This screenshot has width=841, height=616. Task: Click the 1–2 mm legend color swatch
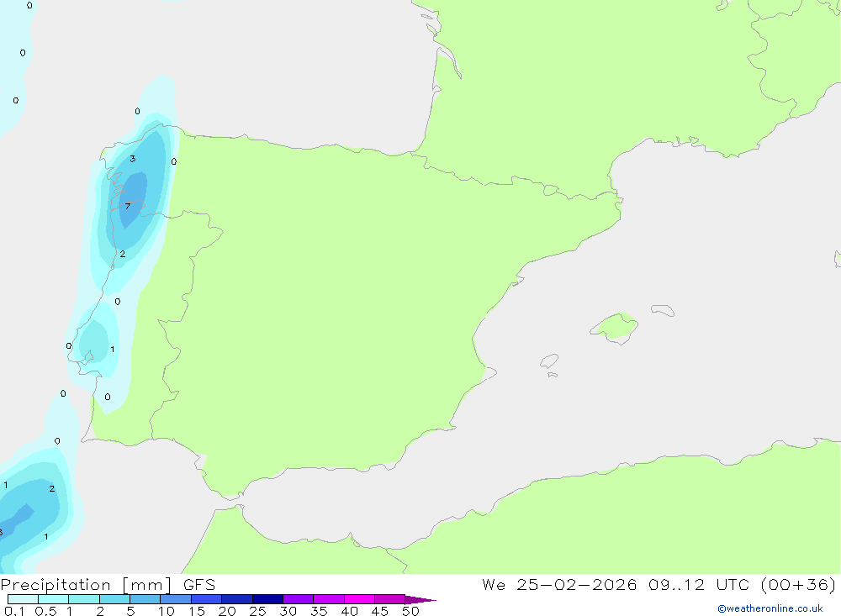(x=84, y=599)
